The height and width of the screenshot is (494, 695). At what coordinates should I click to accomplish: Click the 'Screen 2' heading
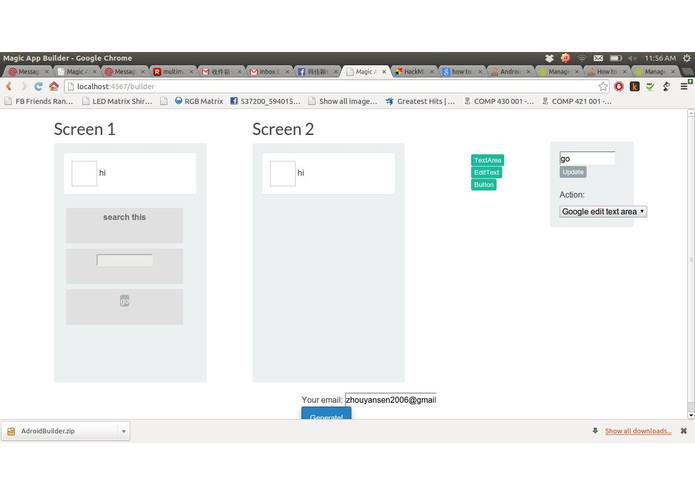(283, 129)
